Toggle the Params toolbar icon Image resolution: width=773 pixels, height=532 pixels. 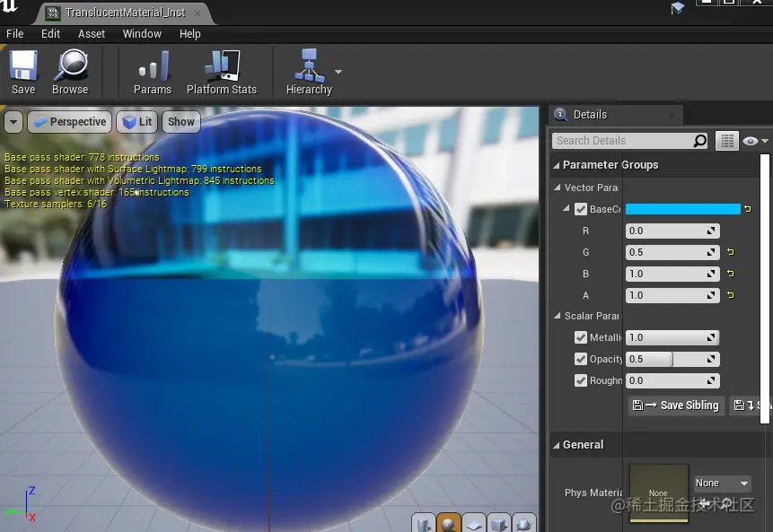point(153,73)
